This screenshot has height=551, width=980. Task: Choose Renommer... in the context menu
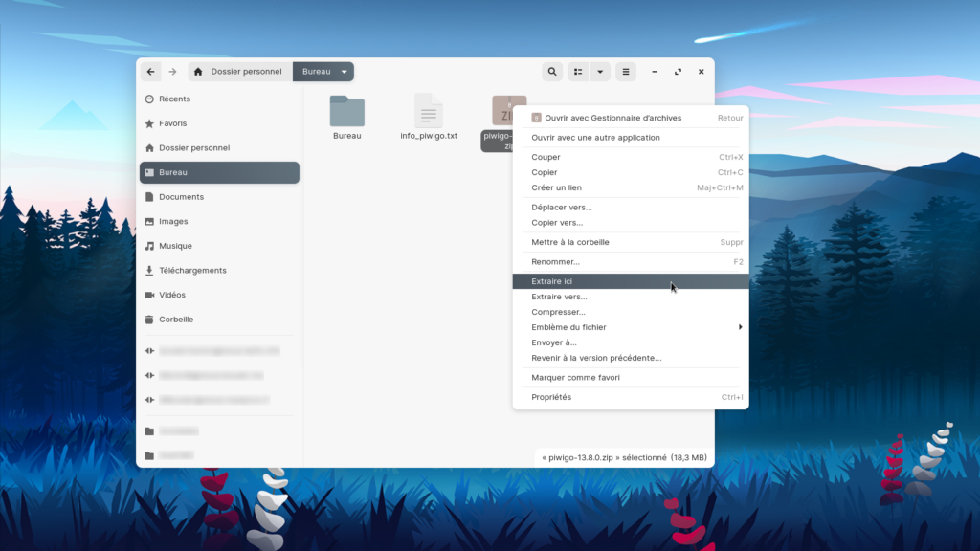click(631, 262)
